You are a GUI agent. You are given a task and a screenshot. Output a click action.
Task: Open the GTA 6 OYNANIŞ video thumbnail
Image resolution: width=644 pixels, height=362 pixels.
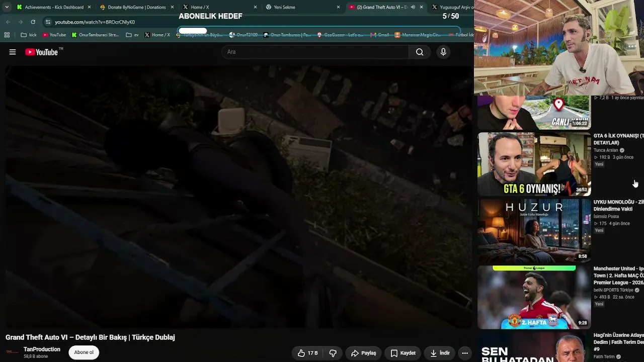[x=534, y=164]
